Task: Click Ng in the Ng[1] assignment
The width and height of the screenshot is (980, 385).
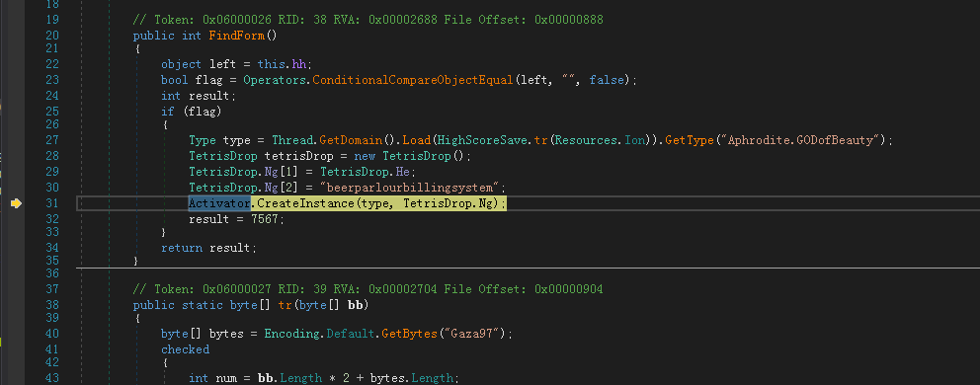Action: tap(272, 171)
